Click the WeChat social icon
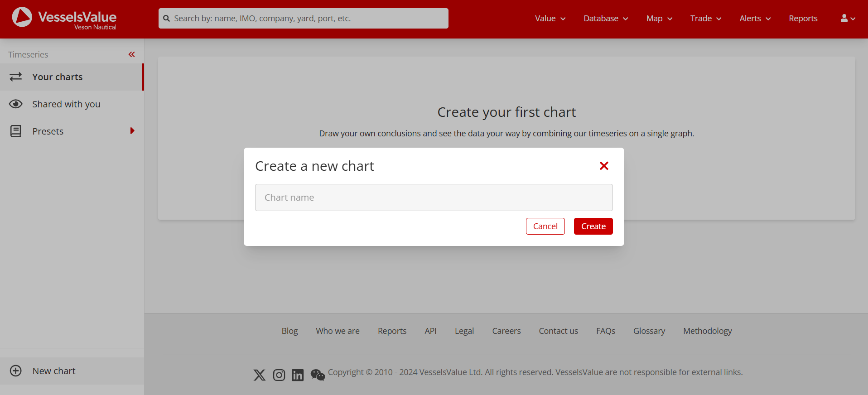 318,375
